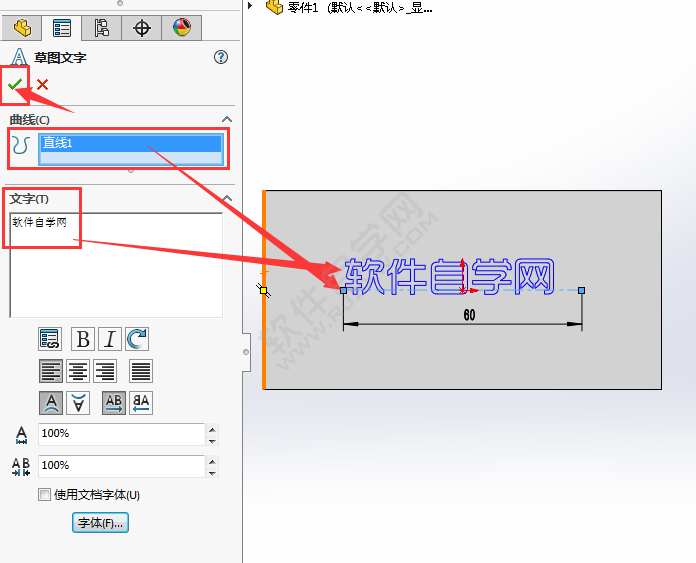This screenshot has height=563, width=696.
Task: Toggle bold text formatting
Action: (x=83, y=339)
